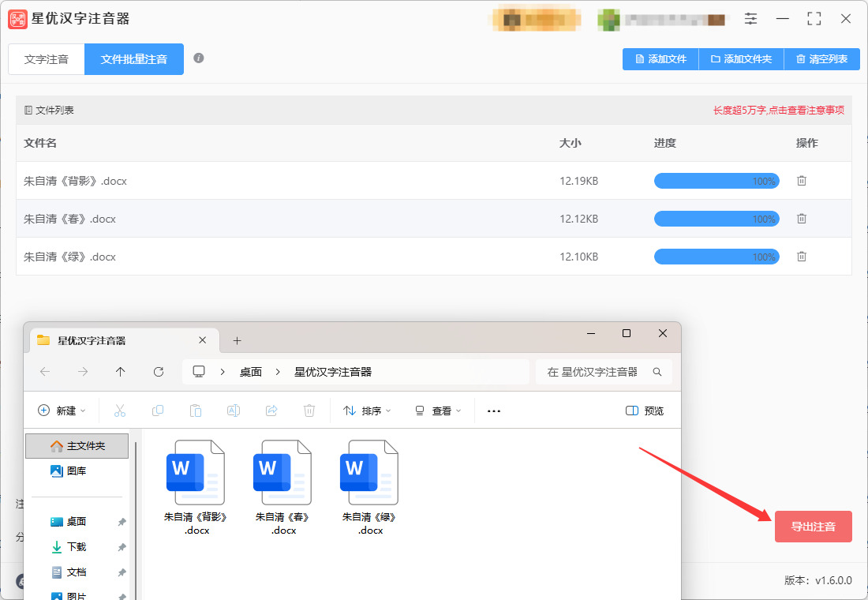Click the 清空列表 button
Viewport: 868px width, 600px height.
click(x=822, y=59)
